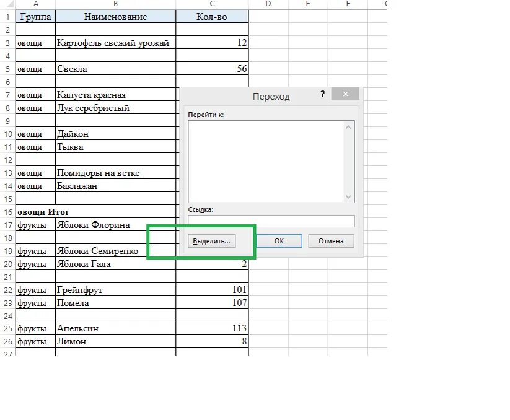Select the Тыква cell
The height and width of the screenshot is (420, 510).
pyautogui.click(x=115, y=147)
